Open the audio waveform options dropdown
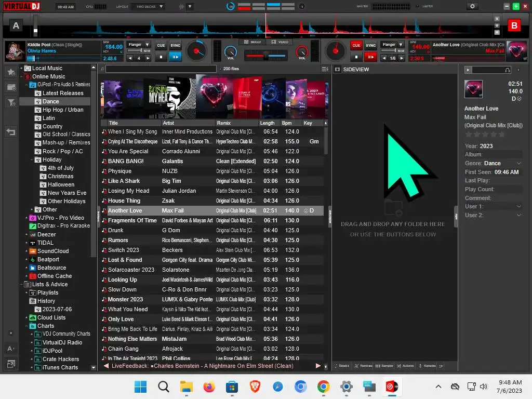 [x=190, y=6]
